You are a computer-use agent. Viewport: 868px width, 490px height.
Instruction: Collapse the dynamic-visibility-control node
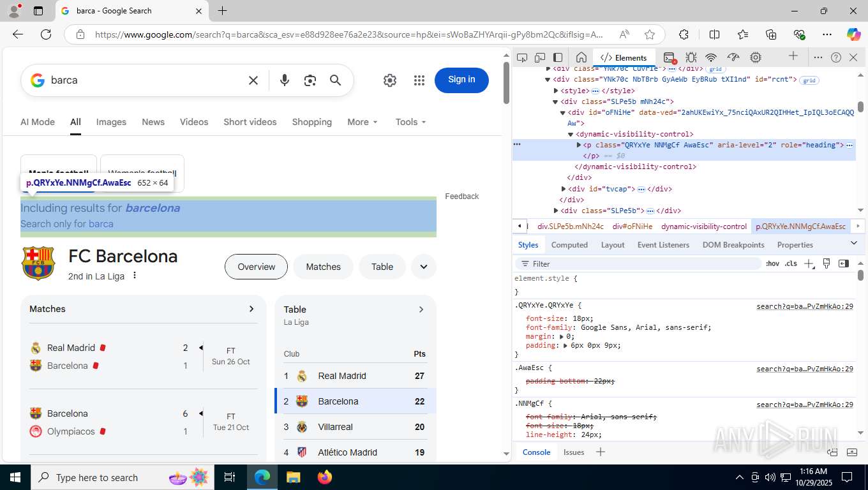[571, 134]
